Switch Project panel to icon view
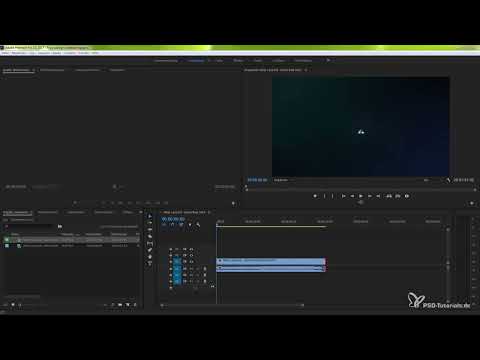Image resolution: width=480 pixels, height=360 pixels. coord(20,305)
